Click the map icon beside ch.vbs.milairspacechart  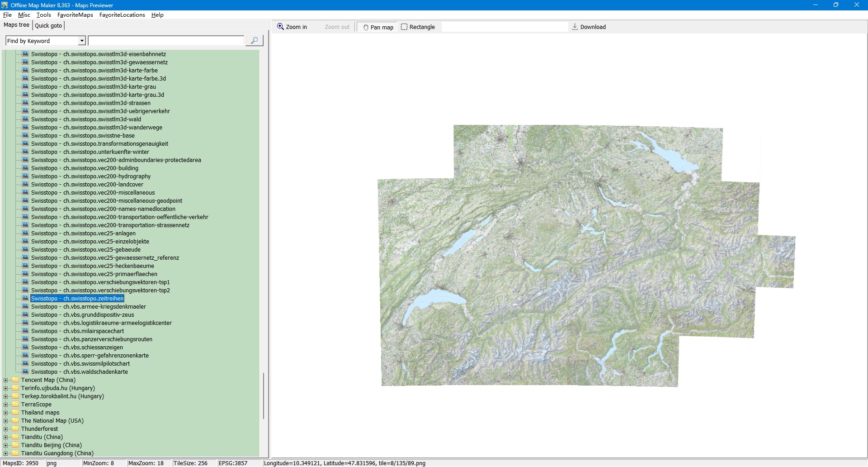[25, 331]
